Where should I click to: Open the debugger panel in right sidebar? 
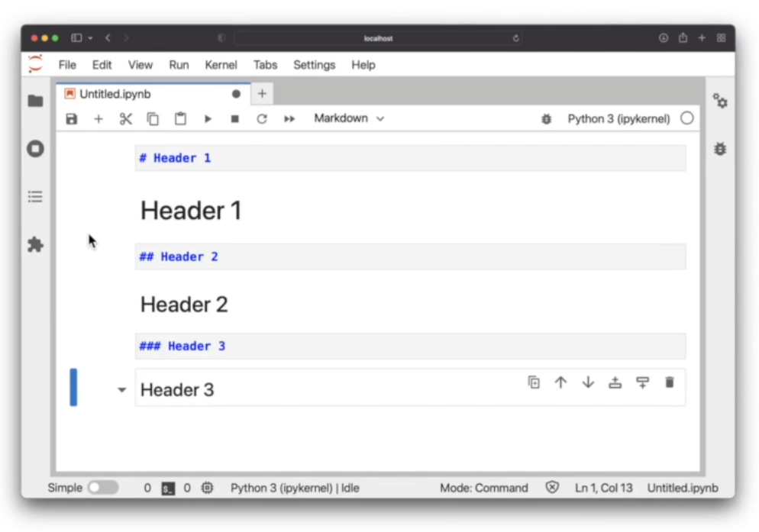[720, 149]
